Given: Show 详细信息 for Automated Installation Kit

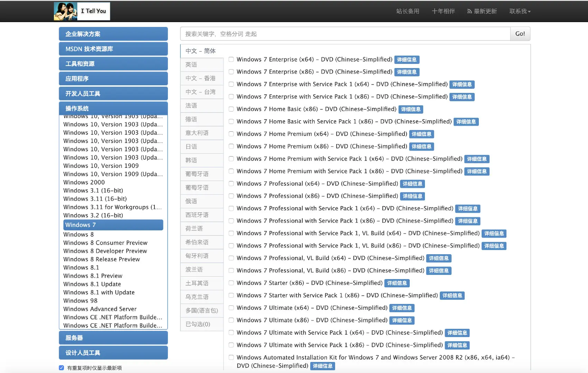Looking at the screenshot, I should click(323, 366).
